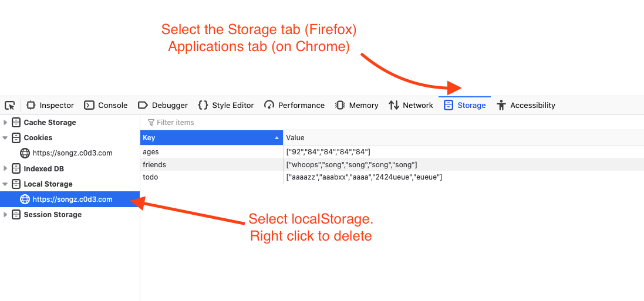The width and height of the screenshot is (644, 301).
Task: Open the Style Editor braces icon
Action: point(203,105)
